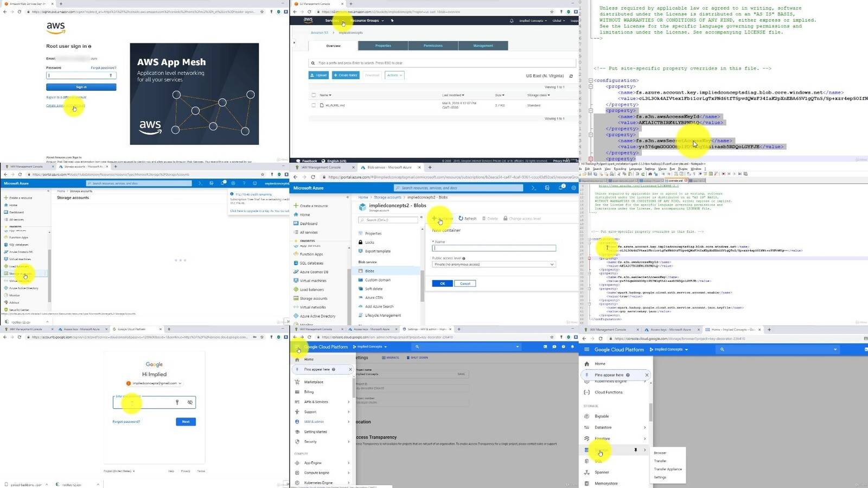Click the AWS logo in the S3 console header

(x=308, y=21)
